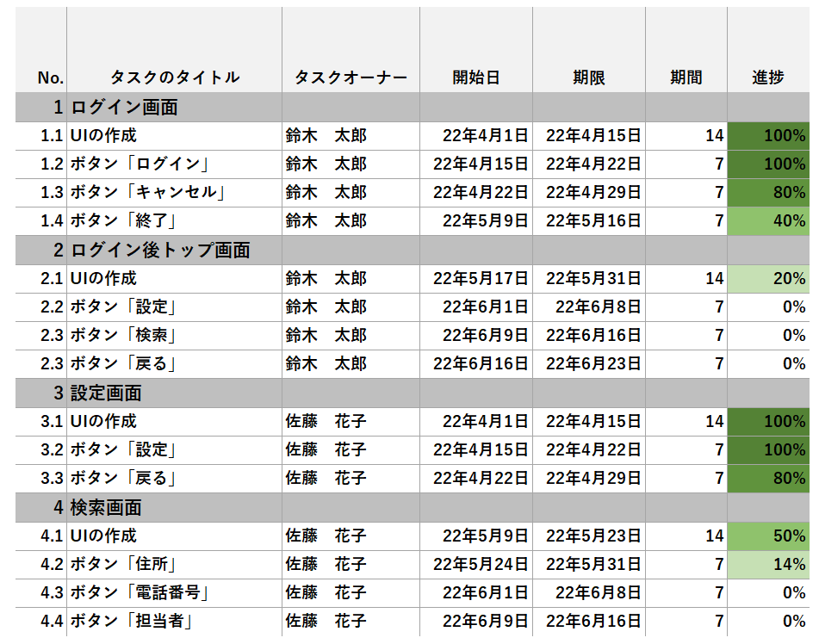
Task: Click the 50% progress cell in row 4.1
Action: click(x=767, y=536)
